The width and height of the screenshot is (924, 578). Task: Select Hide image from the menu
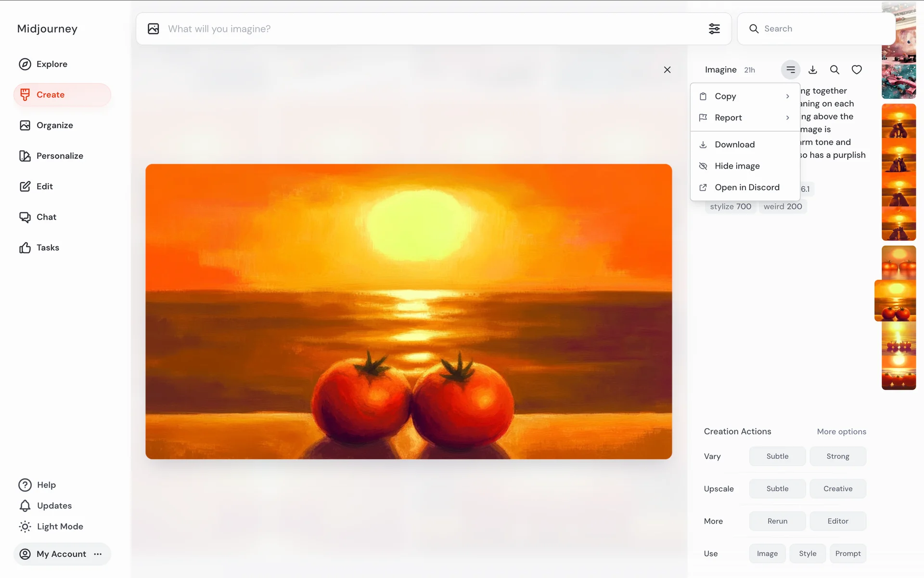click(737, 166)
